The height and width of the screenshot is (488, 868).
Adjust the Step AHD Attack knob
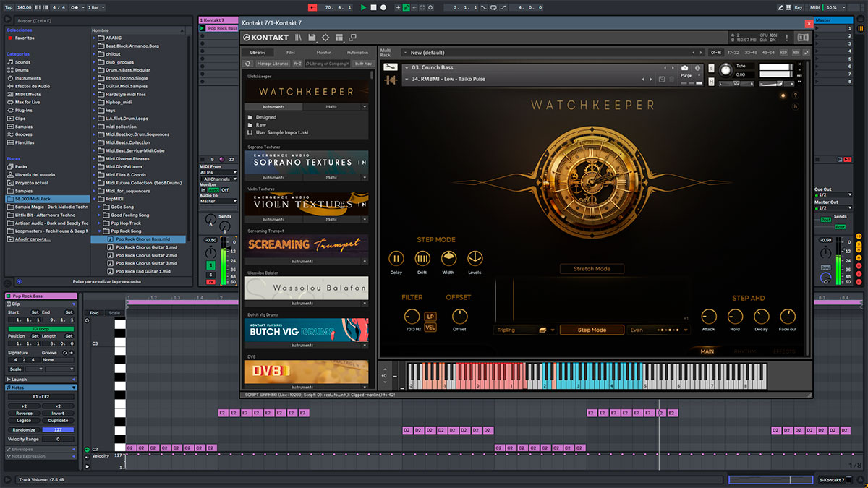[x=709, y=316]
